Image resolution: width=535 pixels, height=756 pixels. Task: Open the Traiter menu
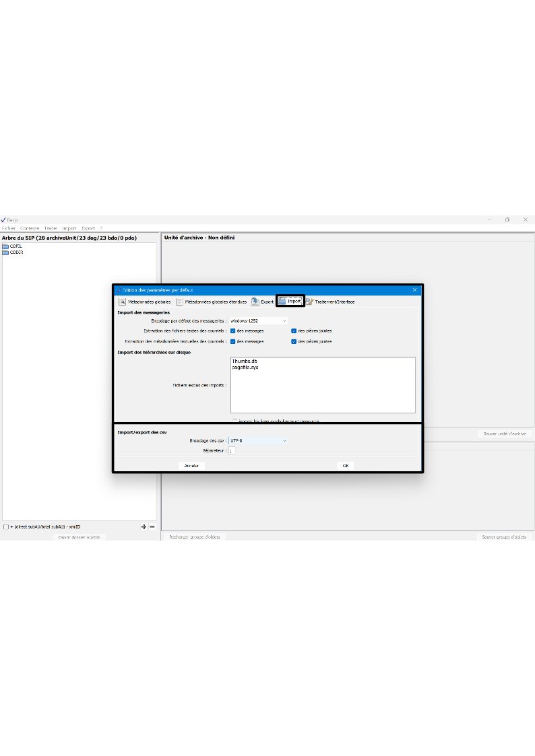click(51, 228)
